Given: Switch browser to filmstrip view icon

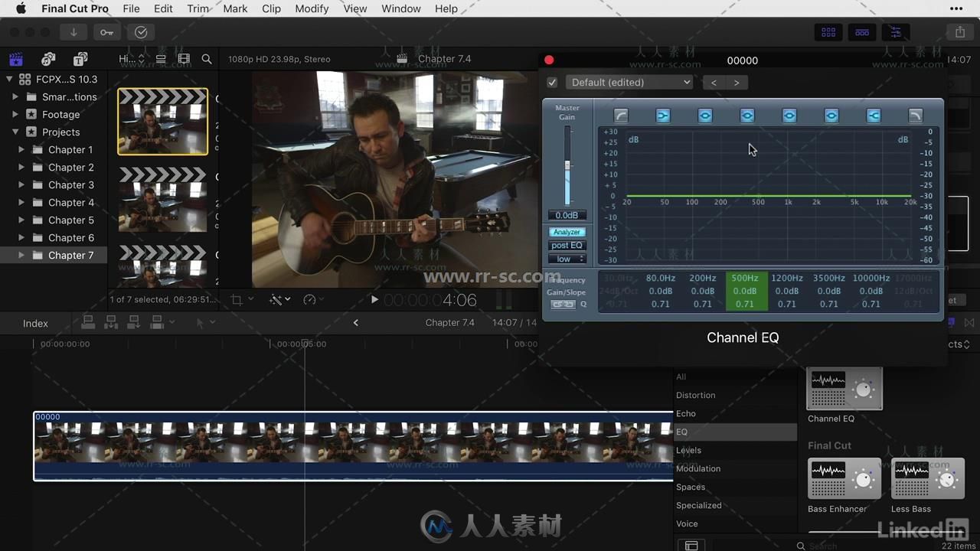Looking at the screenshot, I should [x=184, y=59].
